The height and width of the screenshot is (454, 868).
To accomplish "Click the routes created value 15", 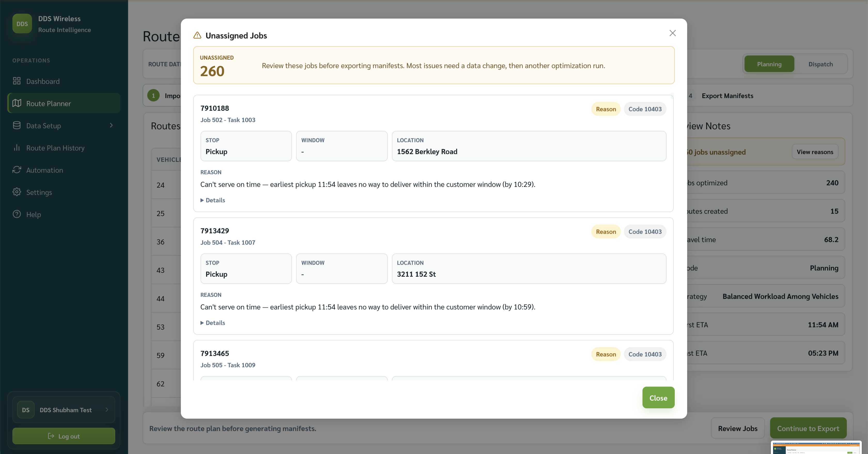I will tap(834, 211).
